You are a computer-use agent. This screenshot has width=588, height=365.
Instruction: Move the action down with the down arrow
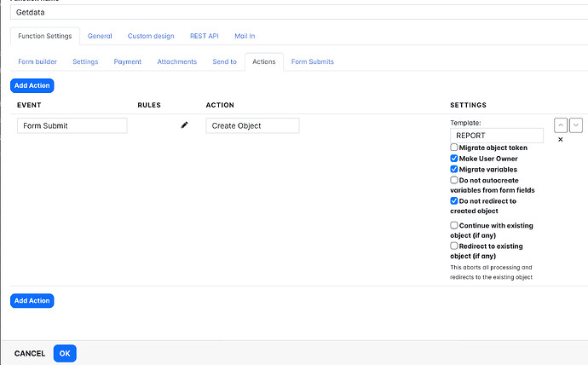pos(576,125)
